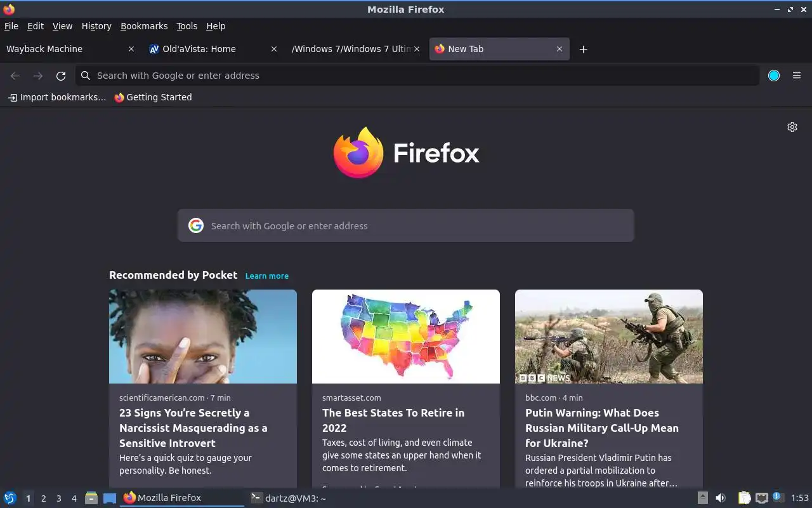The width and height of the screenshot is (812, 508).
Task: Open clipboard manager tray icon
Action: tap(745, 498)
